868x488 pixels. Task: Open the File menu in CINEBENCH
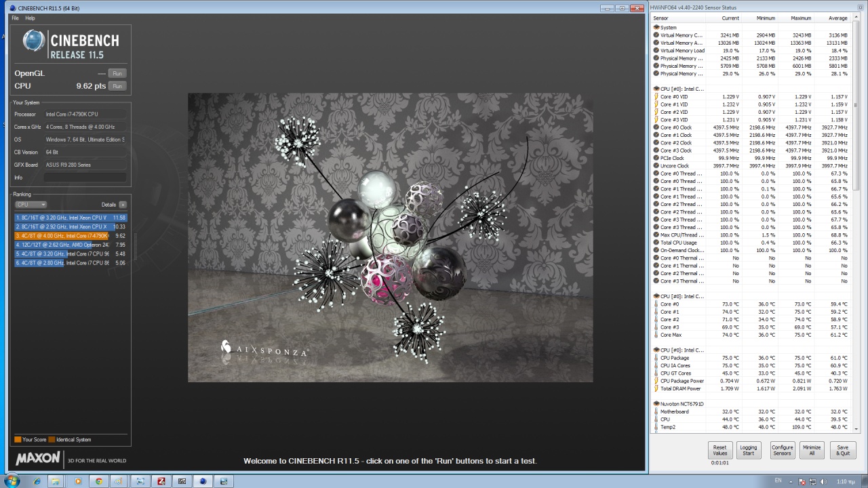(x=15, y=18)
